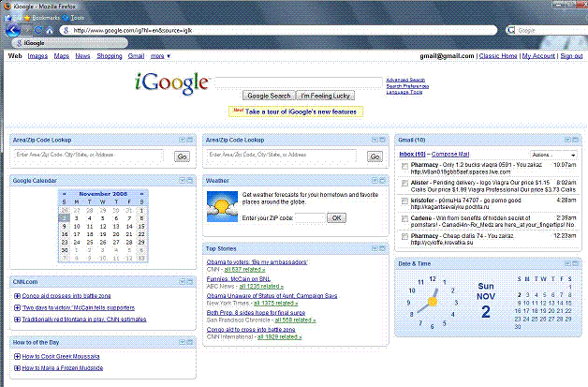Image resolution: width=588 pixels, height=387 pixels.
Task: Go to previous month in Google Calendar
Action: click(64, 194)
